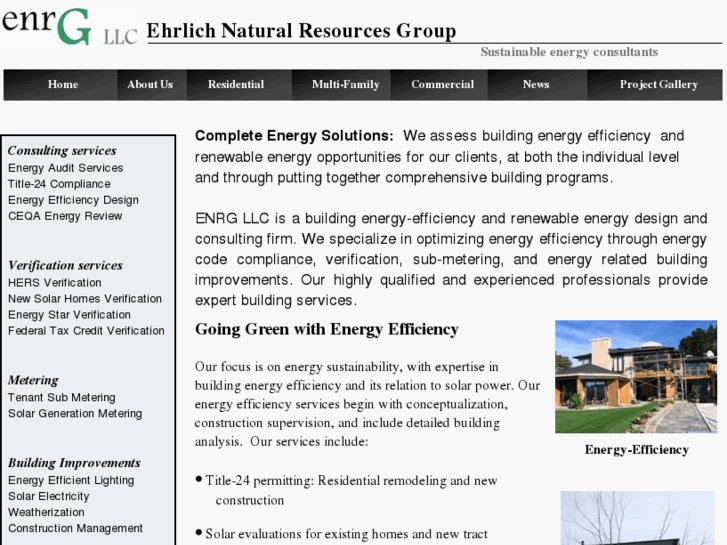This screenshot has width=727, height=545.
Task: Click the Energy-Efficiency photo caption
Action: (x=637, y=450)
